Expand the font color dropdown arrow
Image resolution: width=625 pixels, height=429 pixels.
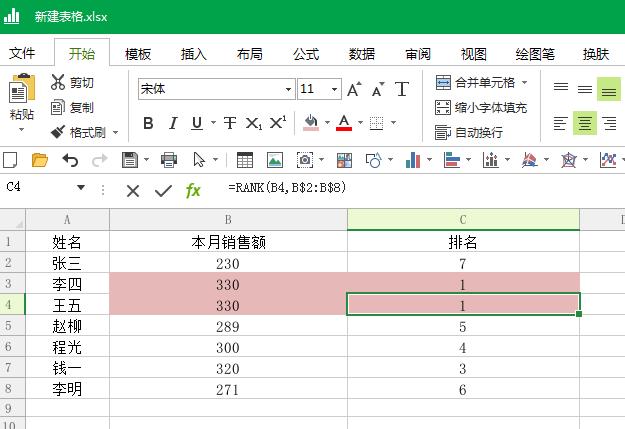[x=360, y=122]
